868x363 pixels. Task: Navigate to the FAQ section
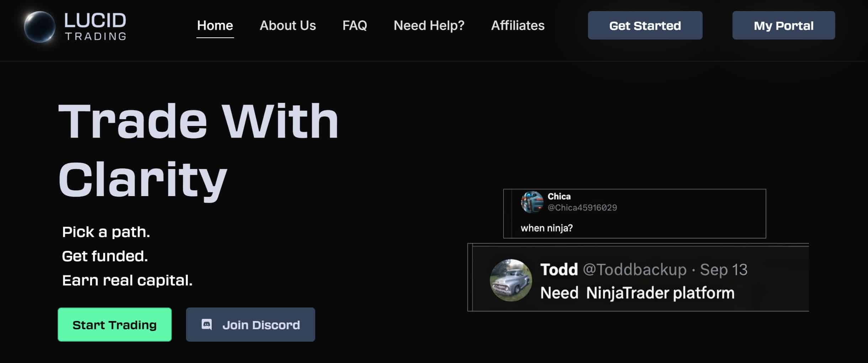coord(354,26)
